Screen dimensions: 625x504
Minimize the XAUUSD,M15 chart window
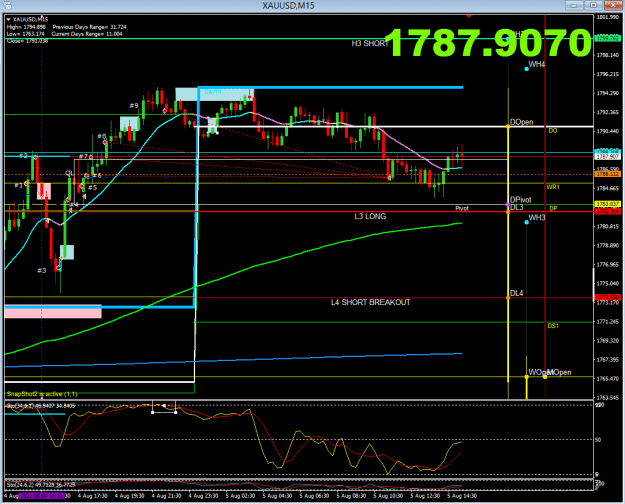574,5
